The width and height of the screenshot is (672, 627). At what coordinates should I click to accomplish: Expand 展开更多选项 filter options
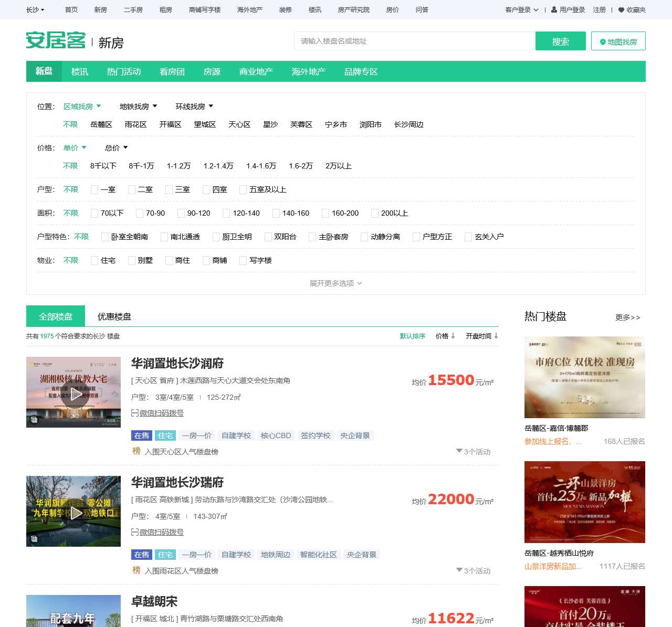tap(336, 283)
